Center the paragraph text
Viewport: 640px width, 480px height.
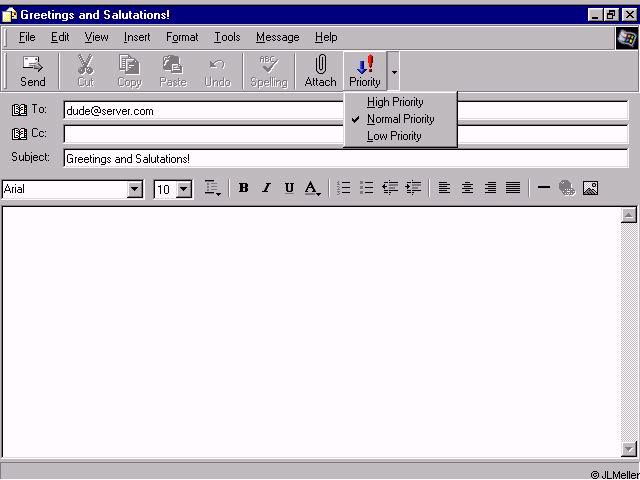pos(467,188)
